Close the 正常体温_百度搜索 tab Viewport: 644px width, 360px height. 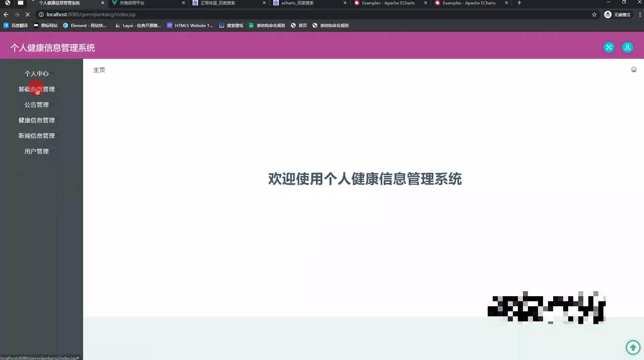coord(264,3)
